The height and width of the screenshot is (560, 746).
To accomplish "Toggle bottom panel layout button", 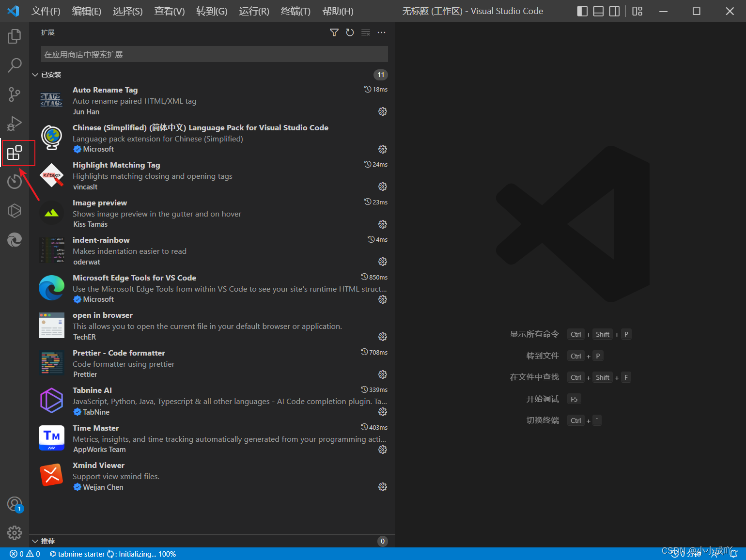I will click(x=598, y=11).
